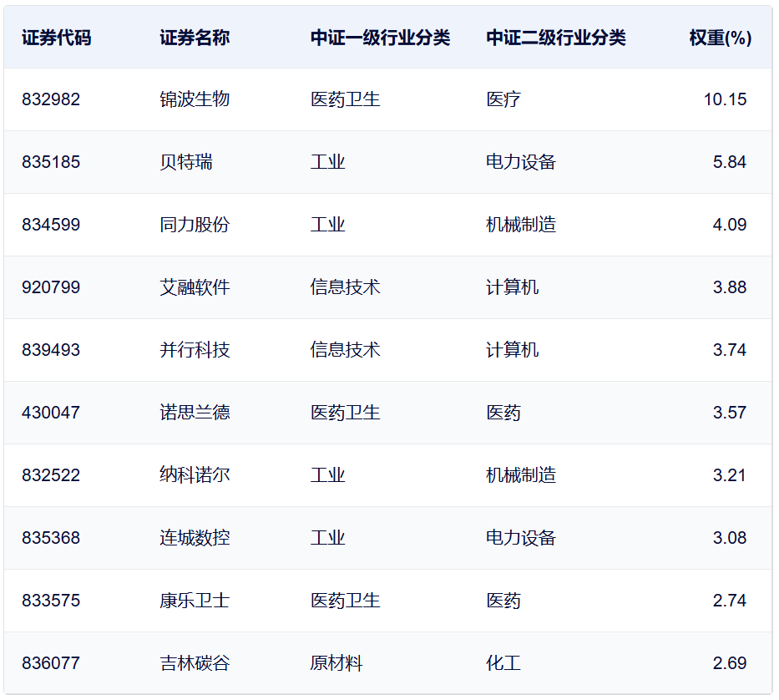Screen dimensions: 779x700
Task: Select security code 920799
Action: tap(51, 287)
